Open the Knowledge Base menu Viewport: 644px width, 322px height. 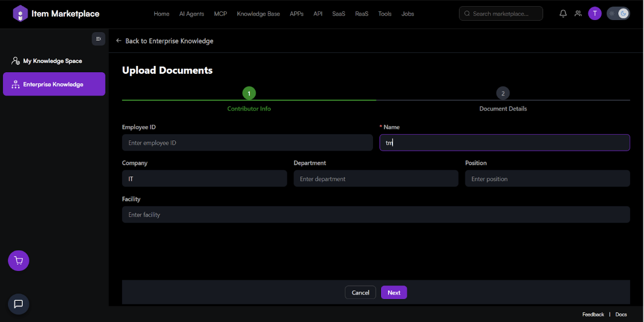258,14
